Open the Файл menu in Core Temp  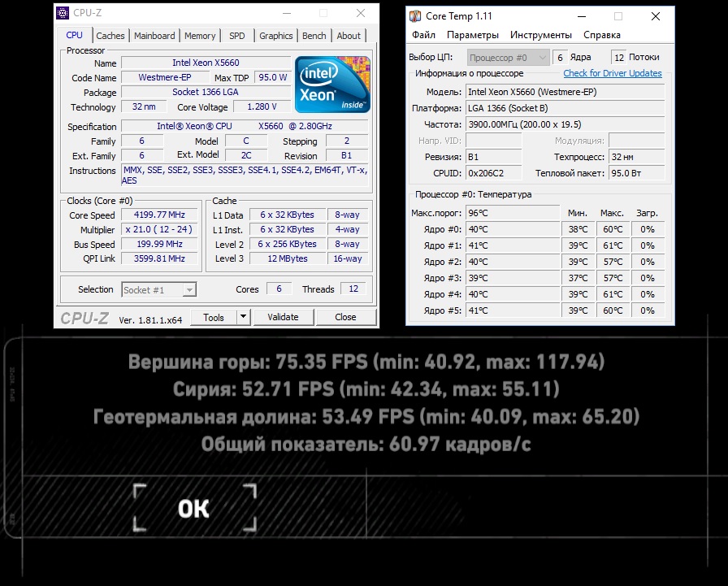click(x=423, y=35)
